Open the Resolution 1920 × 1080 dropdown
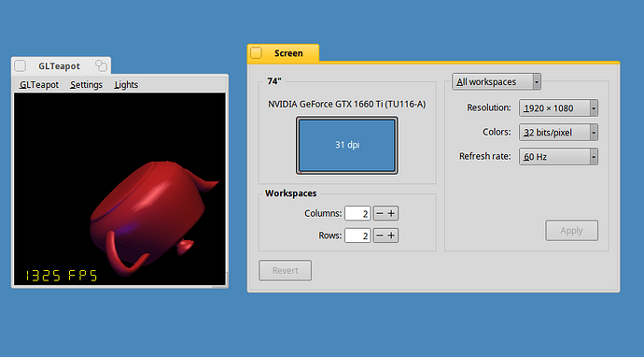This screenshot has height=357, width=644. pos(558,108)
